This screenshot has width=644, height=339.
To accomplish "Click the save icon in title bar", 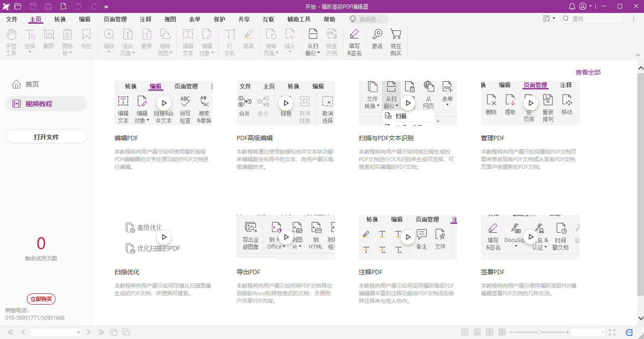I will [33, 6].
